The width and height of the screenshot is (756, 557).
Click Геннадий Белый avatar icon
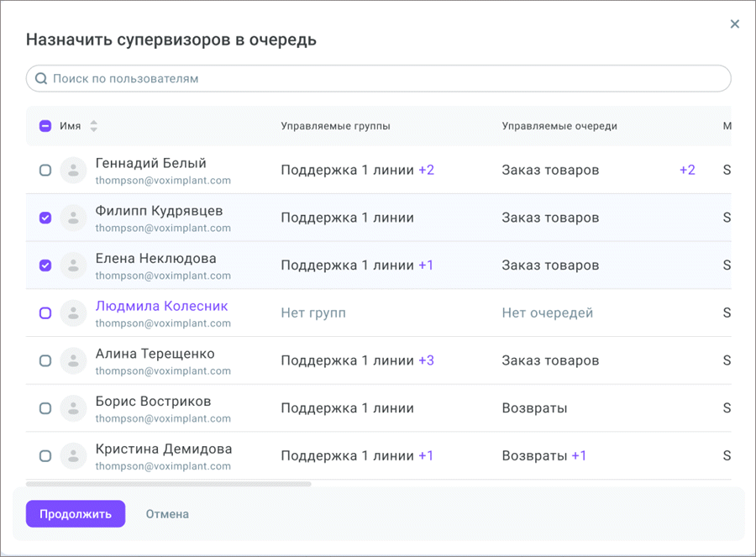coord(73,171)
